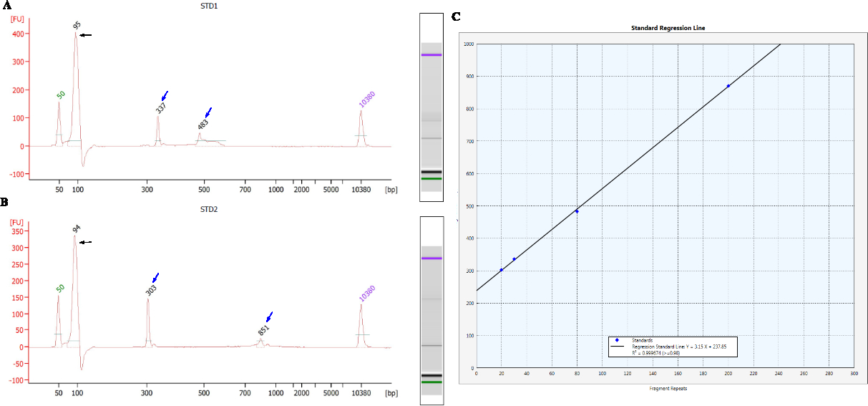Click the 303 peak label in STD2

151,289
